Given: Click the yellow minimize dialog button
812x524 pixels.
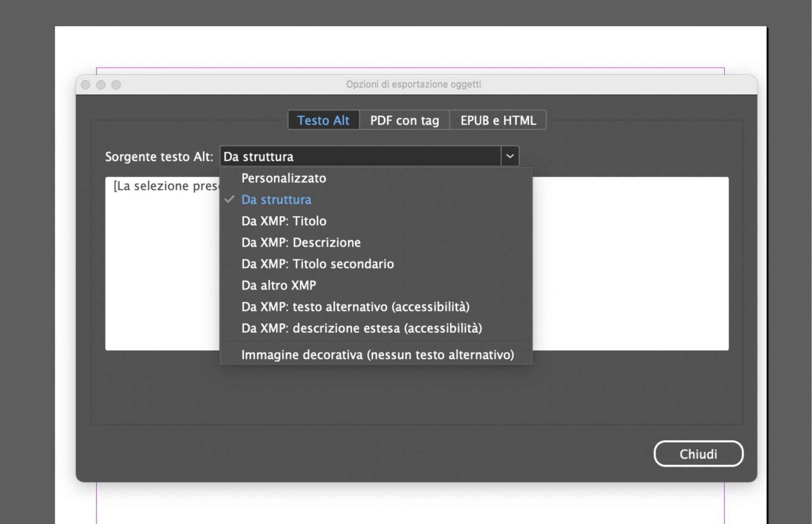Looking at the screenshot, I should pyautogui.click(x=101, y=85).
